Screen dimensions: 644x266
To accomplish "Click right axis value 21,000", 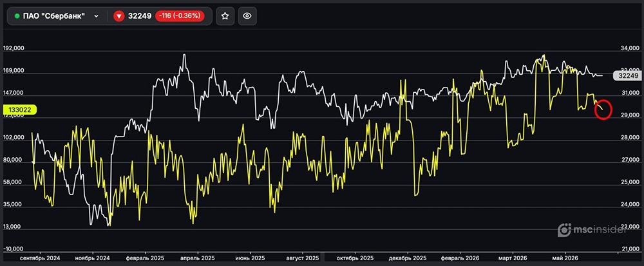I will 630,249.
